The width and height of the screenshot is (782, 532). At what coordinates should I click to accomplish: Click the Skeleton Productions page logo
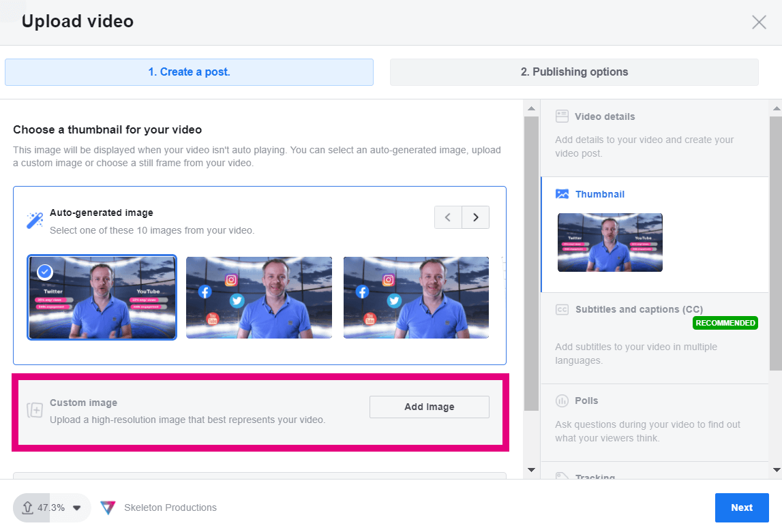tap(107, 507)
